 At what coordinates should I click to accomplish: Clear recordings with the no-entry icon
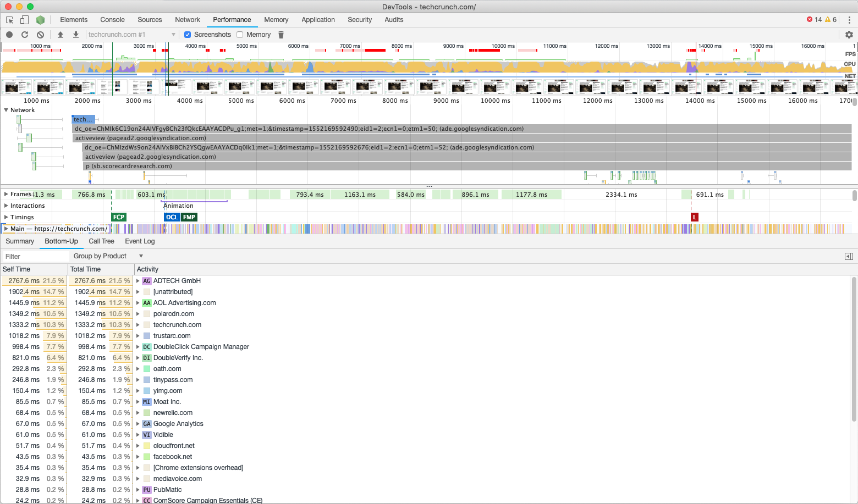click(x=40, y=34)
